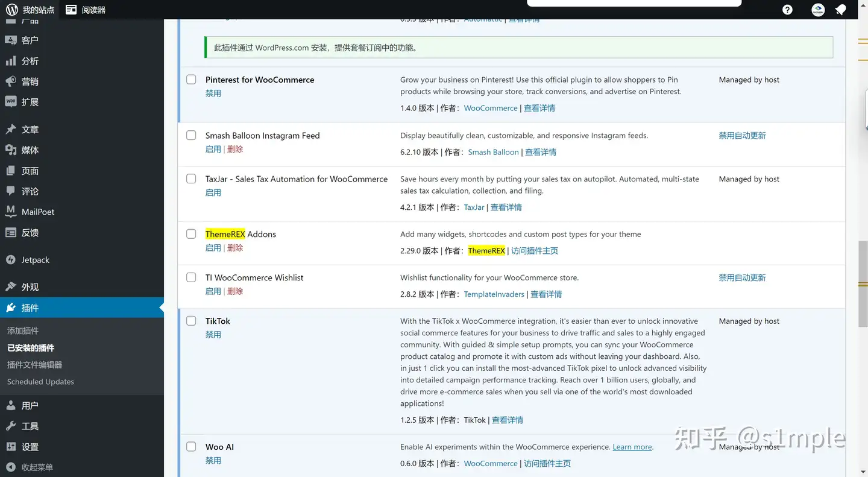Deactivate Woo AI via 禁用

(x=213, y=461)
